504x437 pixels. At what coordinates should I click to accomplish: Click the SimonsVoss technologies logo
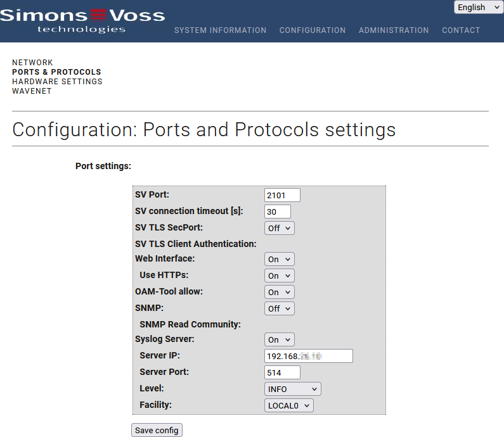click(x=82, y=19)
